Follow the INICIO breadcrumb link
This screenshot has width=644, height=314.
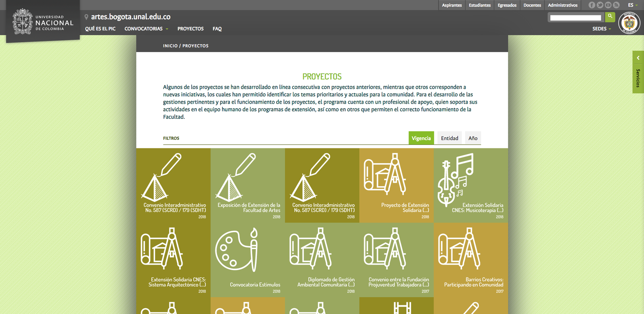pos(170,46)
